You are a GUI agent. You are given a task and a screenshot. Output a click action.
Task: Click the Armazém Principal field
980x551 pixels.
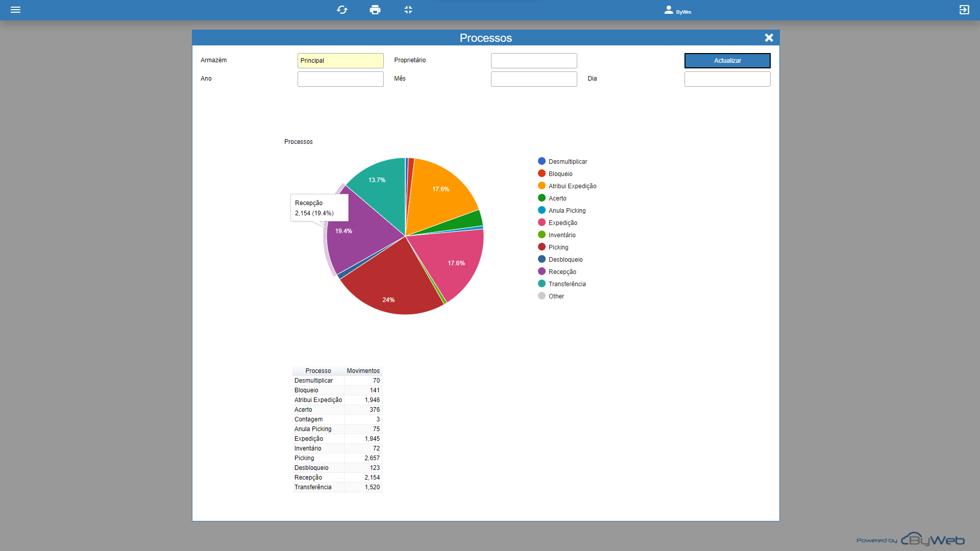coord(340,61)
